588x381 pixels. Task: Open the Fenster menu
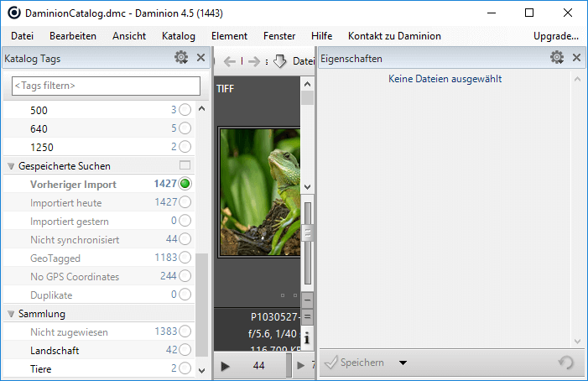tap(279, 36)
